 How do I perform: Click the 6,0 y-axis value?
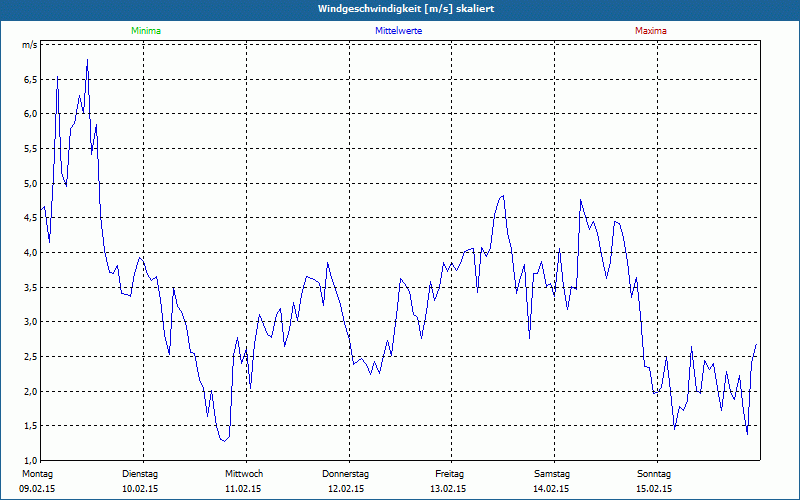pos(30,114)
